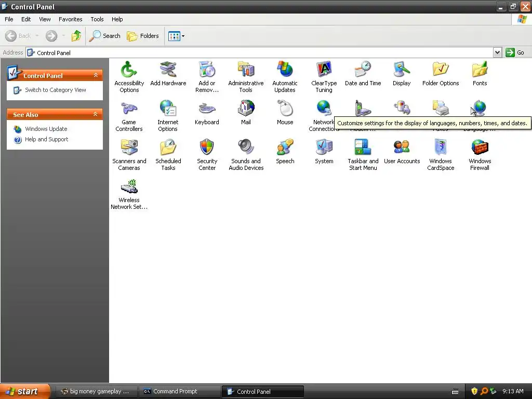Image resolution: width=532 pixels, height=399 pixels.
Task: Expand the address bar dropdown
Action: 497,52
